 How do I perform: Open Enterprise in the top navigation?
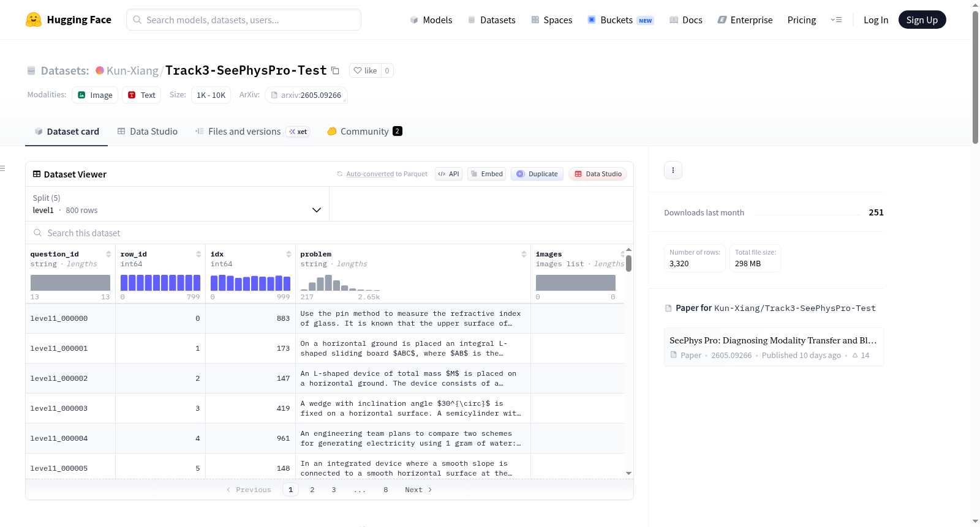[x=745, y=20]
